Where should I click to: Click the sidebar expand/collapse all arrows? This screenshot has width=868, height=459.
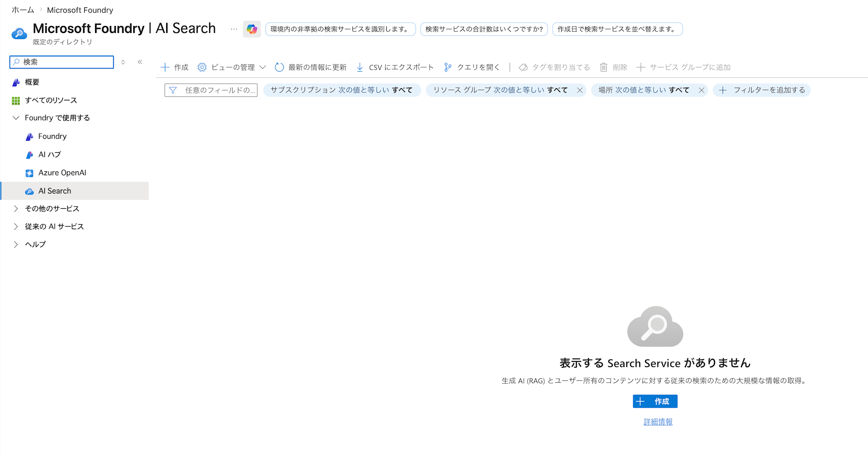123,62
